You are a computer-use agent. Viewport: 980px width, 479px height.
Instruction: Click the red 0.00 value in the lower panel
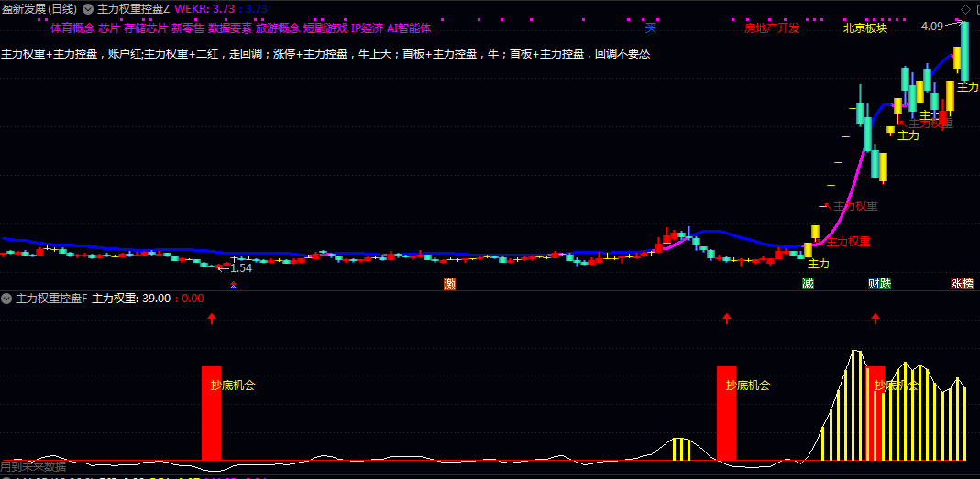tap(193, 299)
